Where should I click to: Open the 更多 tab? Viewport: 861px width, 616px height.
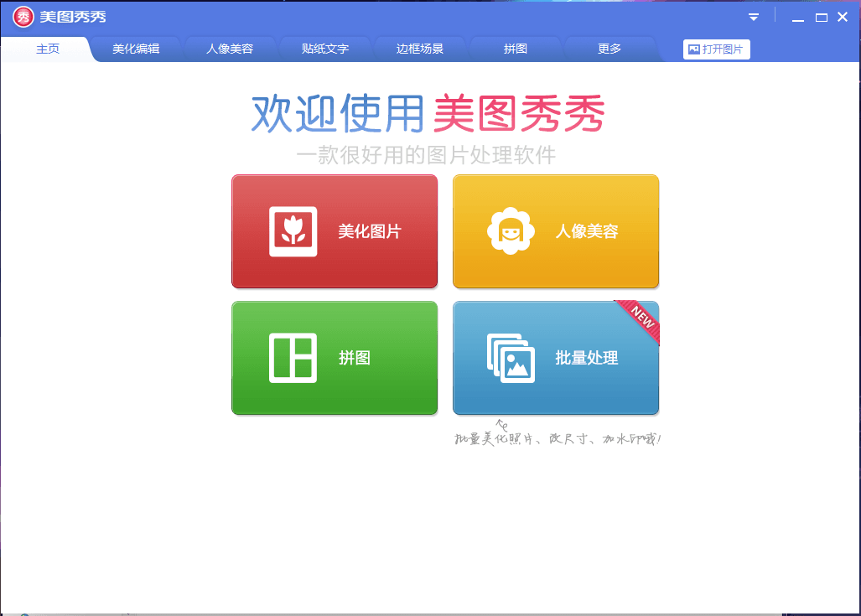click(x=609, y=49)
